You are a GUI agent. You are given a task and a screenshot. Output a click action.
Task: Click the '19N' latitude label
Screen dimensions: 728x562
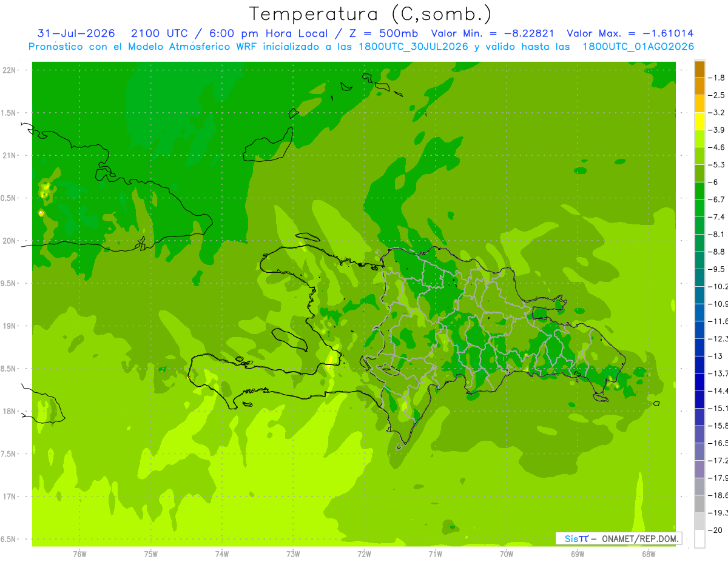[x=8, y=326]
